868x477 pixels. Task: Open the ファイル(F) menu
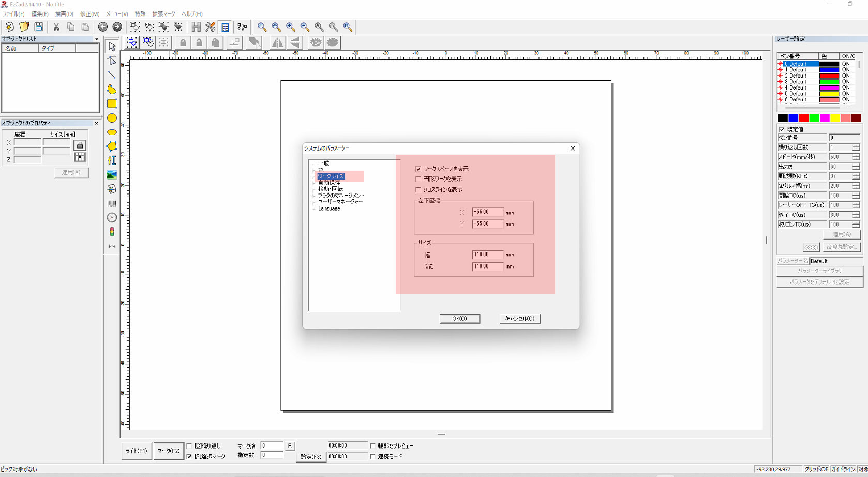[13, 14]
